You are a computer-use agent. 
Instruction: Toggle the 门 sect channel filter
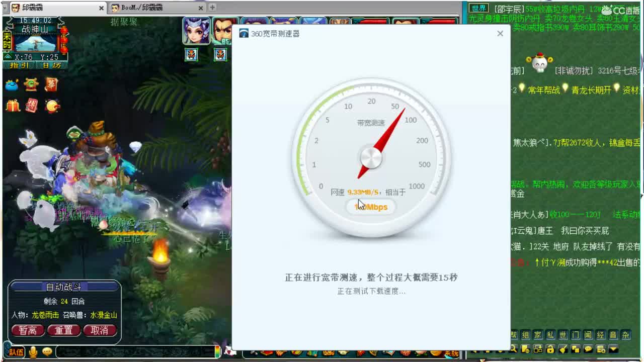(576, 335)
